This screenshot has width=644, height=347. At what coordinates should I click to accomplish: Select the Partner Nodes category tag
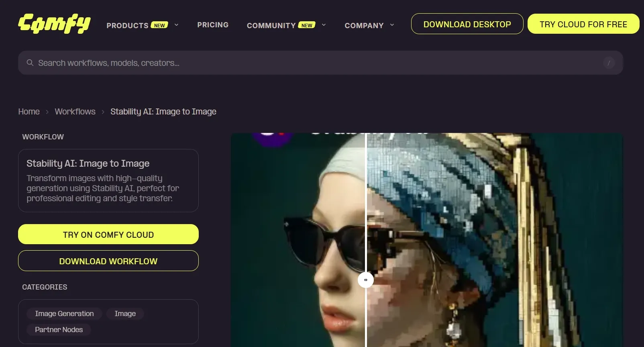[59, 330]
